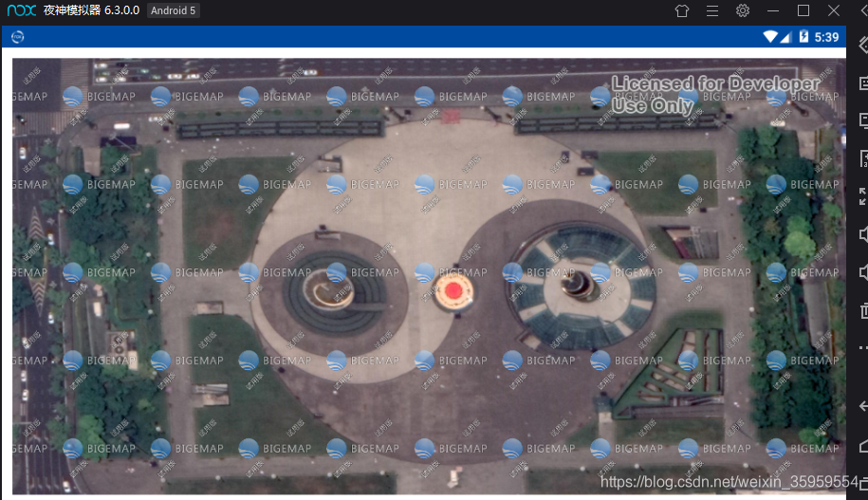Open the theme skin shirt icon

[682, 10]
